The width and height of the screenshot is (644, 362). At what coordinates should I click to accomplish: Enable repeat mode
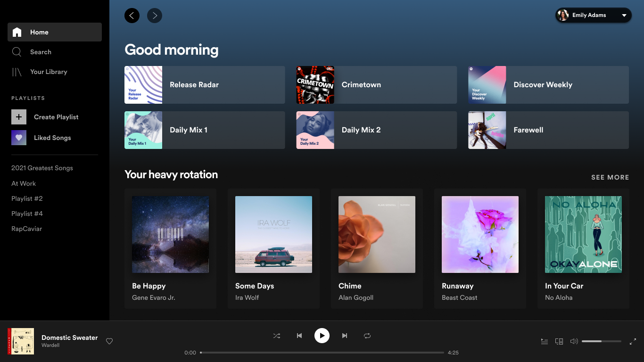coord(367,336)
